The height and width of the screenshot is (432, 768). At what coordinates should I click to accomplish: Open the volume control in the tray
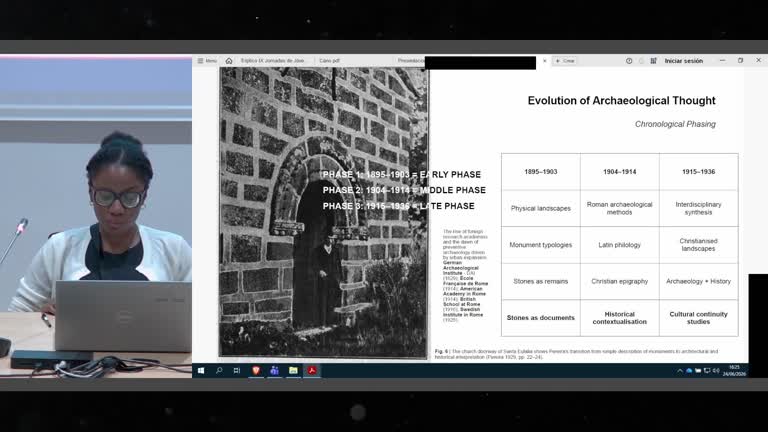pyautogui.click(x=716, y=371)
